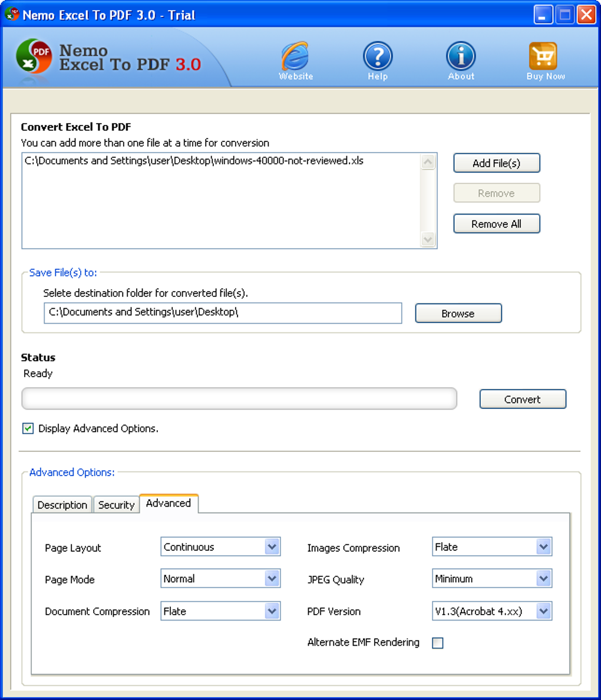The width and height of the screenshot is (601, 700).
Task: Switch to the Description tab
Action: click(x=62, y=504)
